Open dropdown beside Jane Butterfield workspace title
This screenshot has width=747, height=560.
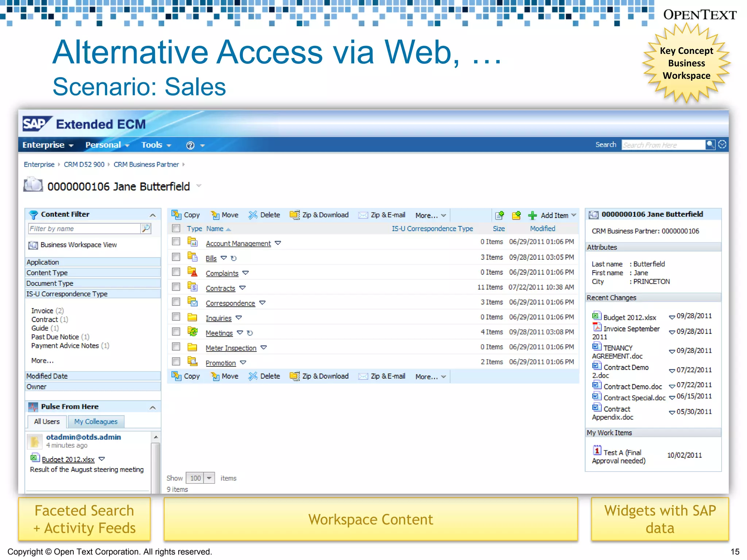tap(199, 186)
